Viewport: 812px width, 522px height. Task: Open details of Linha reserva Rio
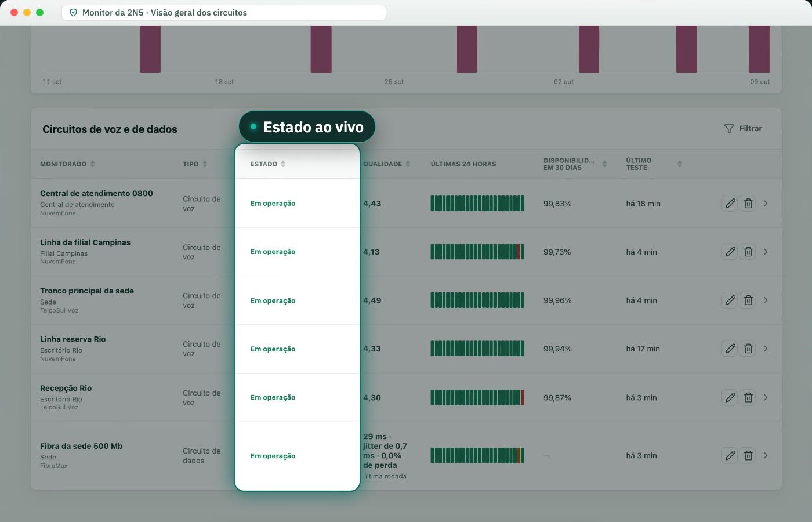point(766,349)
